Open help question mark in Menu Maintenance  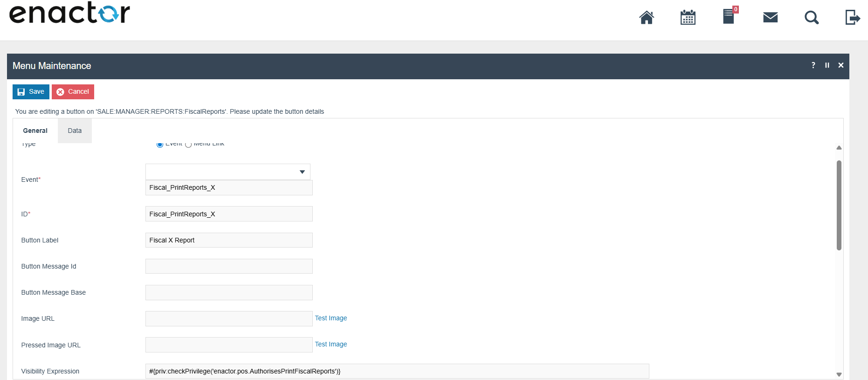coord(813,65)
